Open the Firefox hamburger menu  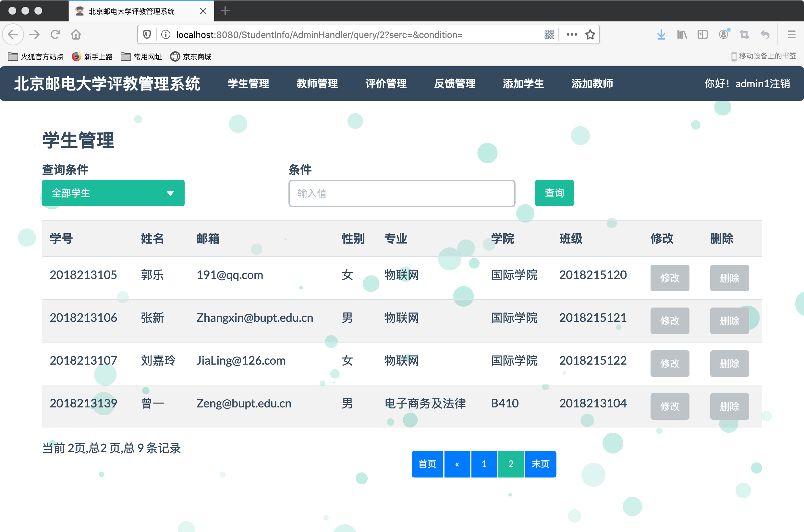792,34
